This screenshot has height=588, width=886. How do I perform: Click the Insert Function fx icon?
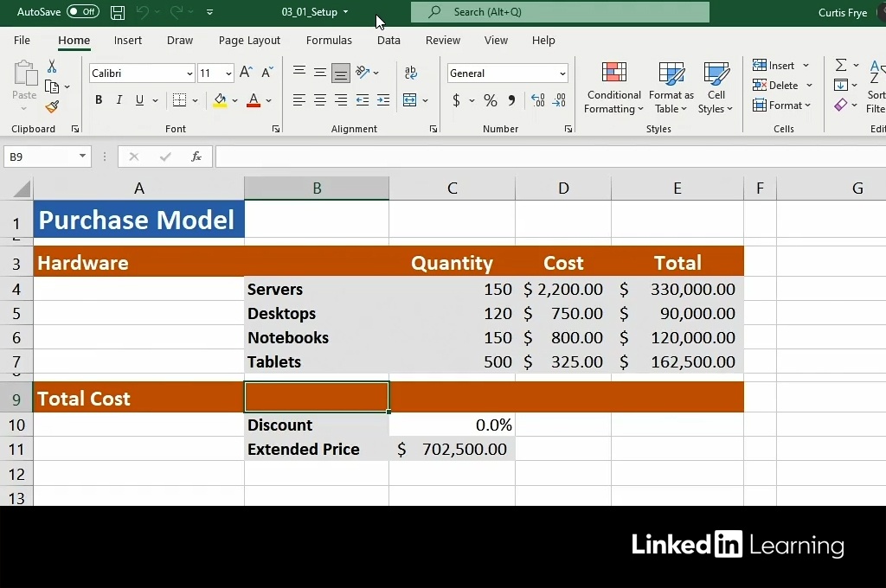click(x=196, y=157)
